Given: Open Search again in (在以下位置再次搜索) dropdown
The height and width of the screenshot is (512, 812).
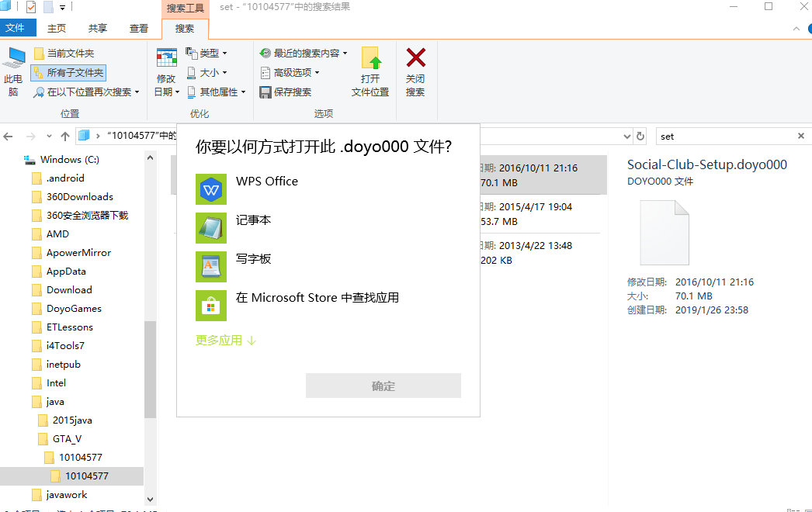Looking at the screenshot, I should tap(86, 92).
